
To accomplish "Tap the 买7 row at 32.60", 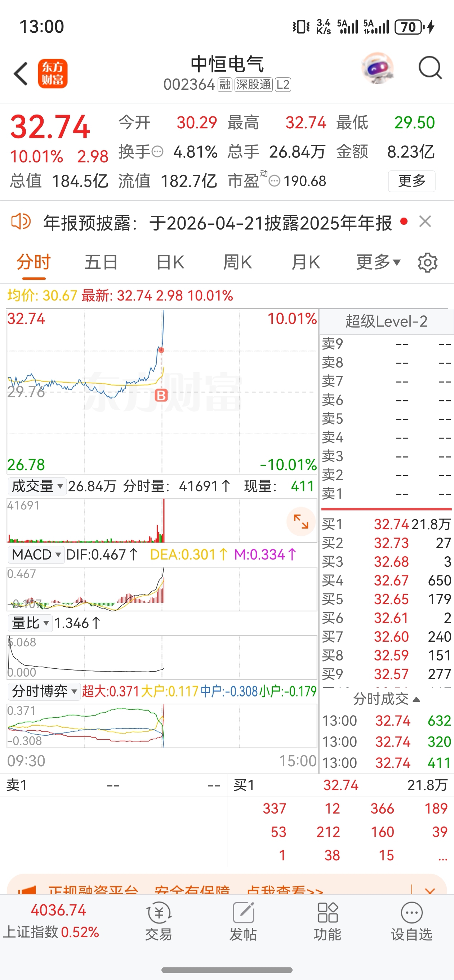I will pyautogui.click(x=386, y=637).
